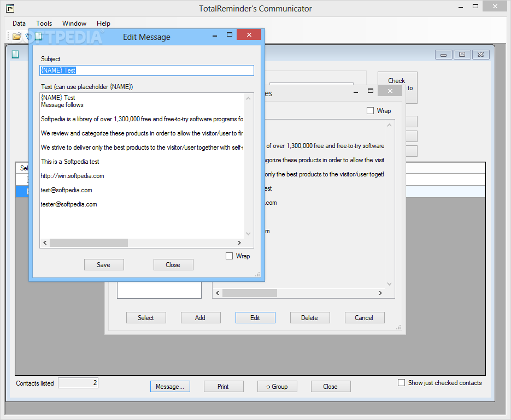
Task: Minimize the Edit Message dialog
Action: click(214, 35)
